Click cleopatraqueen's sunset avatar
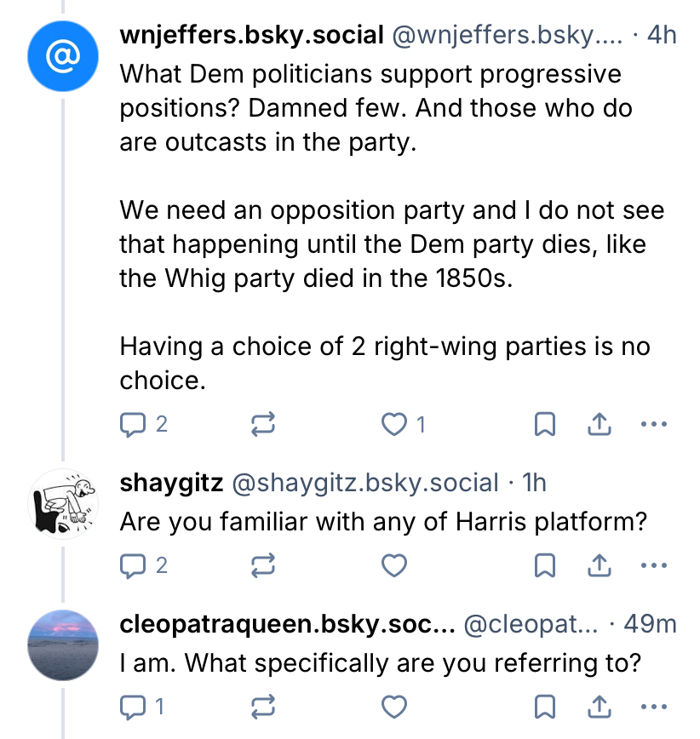The height and width of the screenshot is (739, 700). click(x=62, y=644)
